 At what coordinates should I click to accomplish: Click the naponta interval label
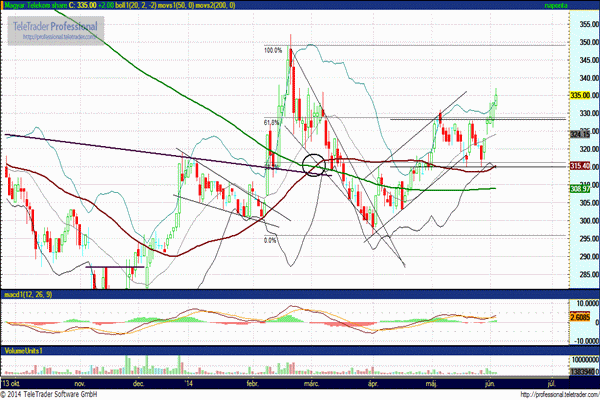click(556, 5)
